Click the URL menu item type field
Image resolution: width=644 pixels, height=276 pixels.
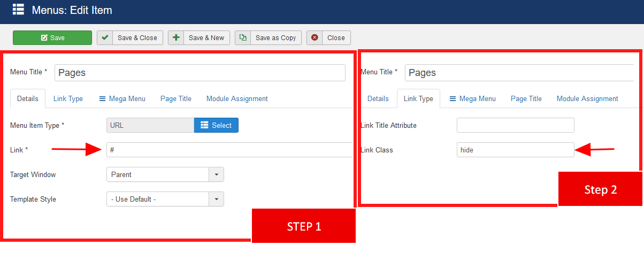tap(150, 125)
